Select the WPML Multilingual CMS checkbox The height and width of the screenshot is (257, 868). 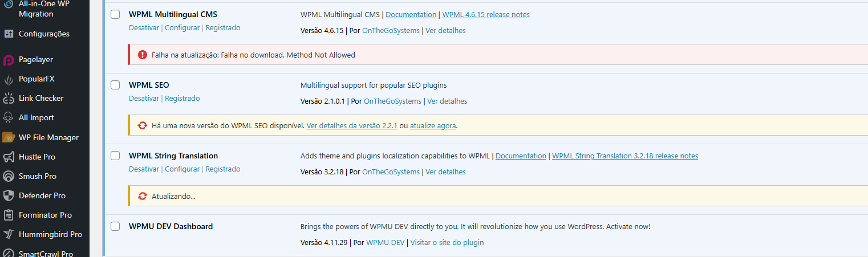coord(115,14)
